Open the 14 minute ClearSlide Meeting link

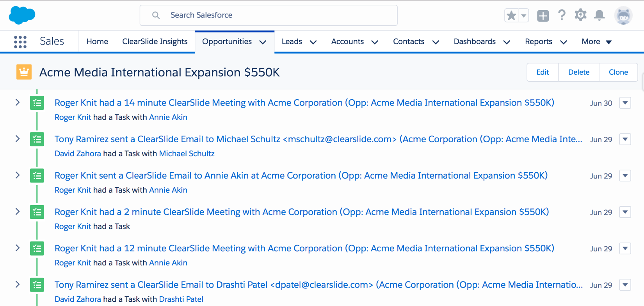(x=304, y=103)
